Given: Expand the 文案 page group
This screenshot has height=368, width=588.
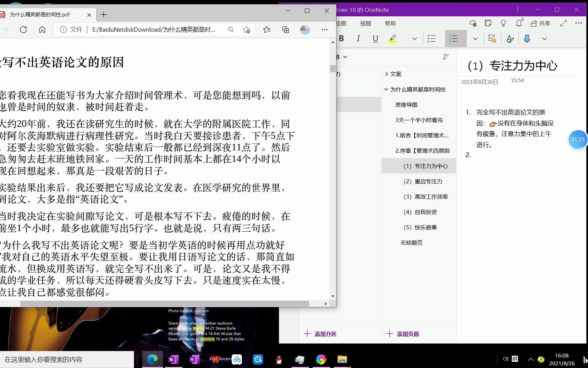Looking at the screenshot, I should pos(387,74).
